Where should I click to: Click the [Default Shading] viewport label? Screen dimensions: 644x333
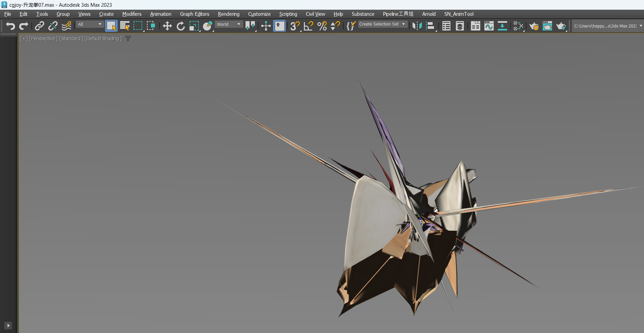tap(103, 39)
